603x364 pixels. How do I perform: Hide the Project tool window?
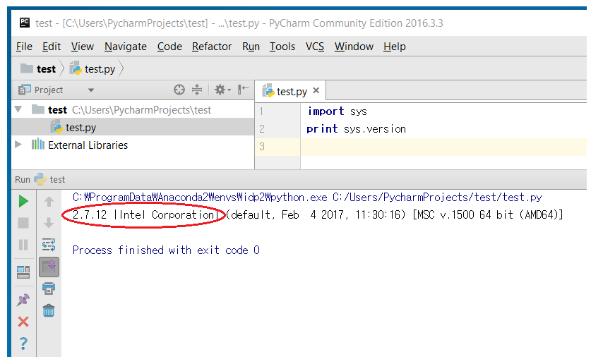(243, 90)
